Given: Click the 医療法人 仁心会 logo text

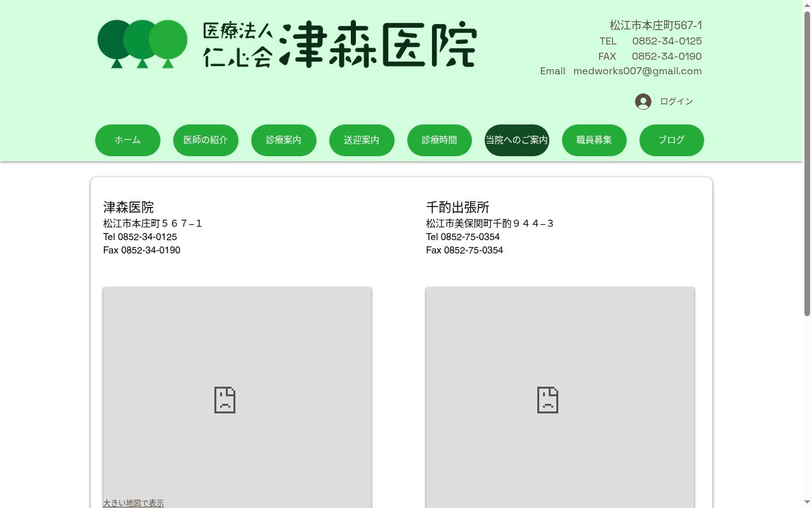Looking at the screenshot, I should 238,44.
